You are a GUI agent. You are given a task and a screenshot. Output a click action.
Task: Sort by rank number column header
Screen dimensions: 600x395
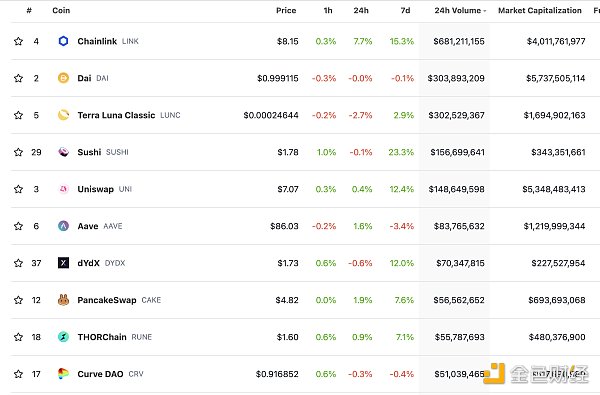tap(29, 10)
